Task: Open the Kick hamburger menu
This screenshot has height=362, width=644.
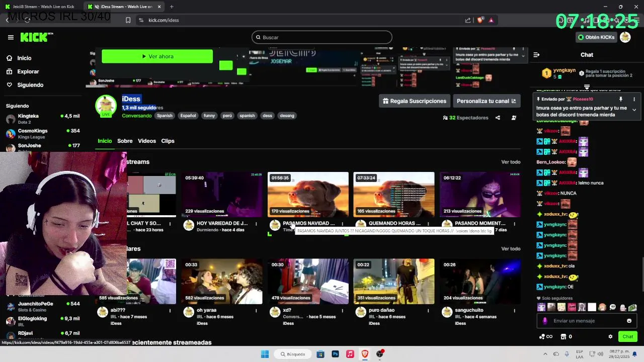Action: [11, 37]
